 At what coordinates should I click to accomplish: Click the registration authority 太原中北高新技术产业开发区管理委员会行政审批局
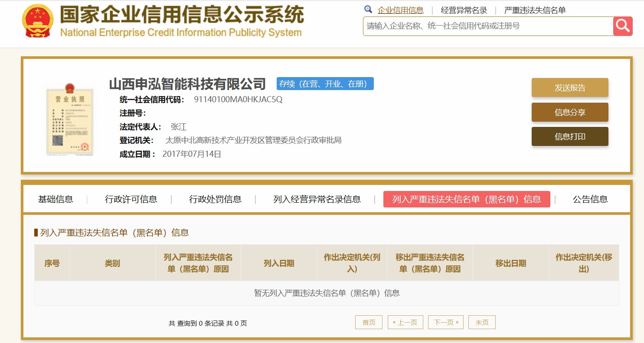pos(254,140)
